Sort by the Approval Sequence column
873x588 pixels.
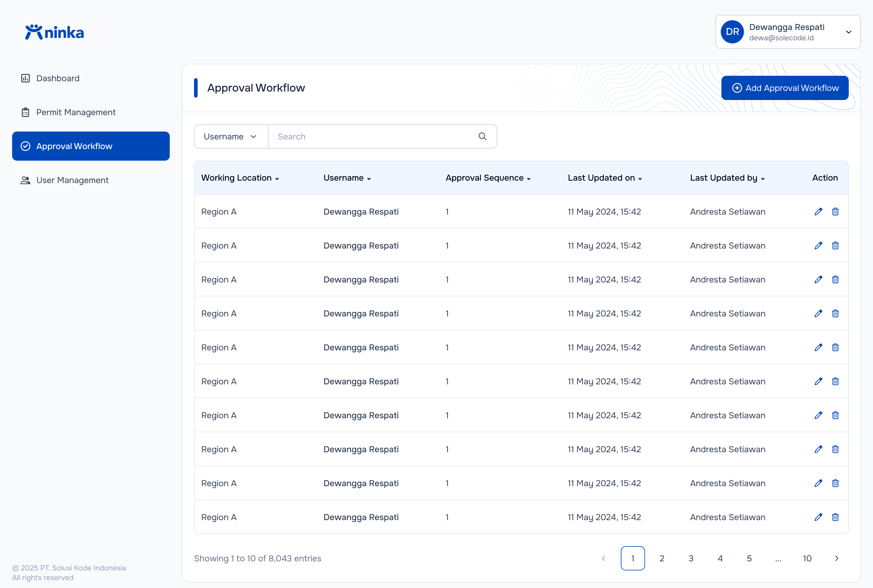(488, 178)
